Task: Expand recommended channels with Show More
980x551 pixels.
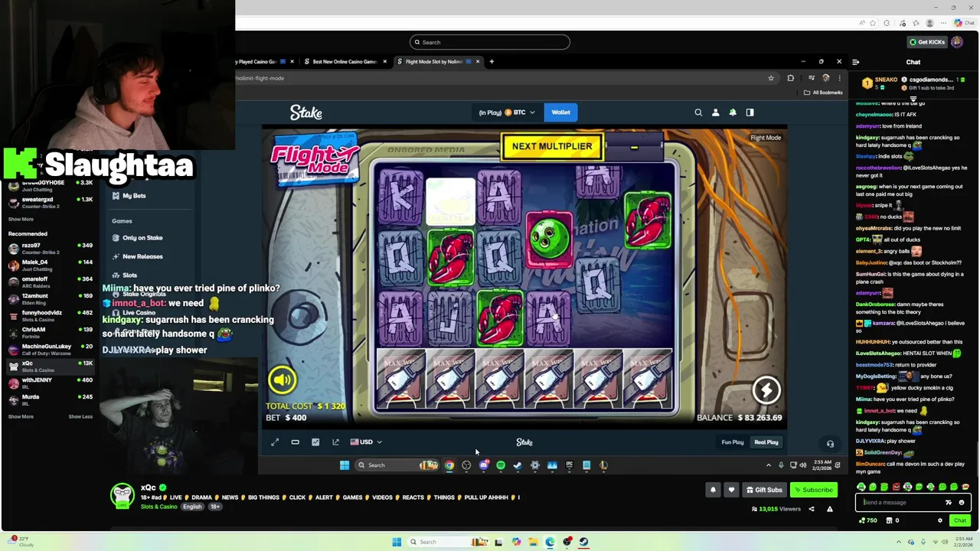Action: [x=21, y=417]
